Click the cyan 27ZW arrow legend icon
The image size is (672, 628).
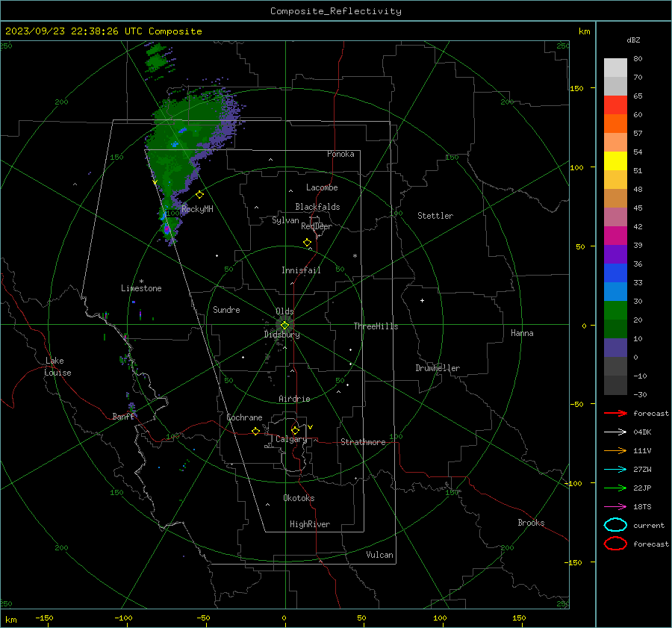[615, 470]
